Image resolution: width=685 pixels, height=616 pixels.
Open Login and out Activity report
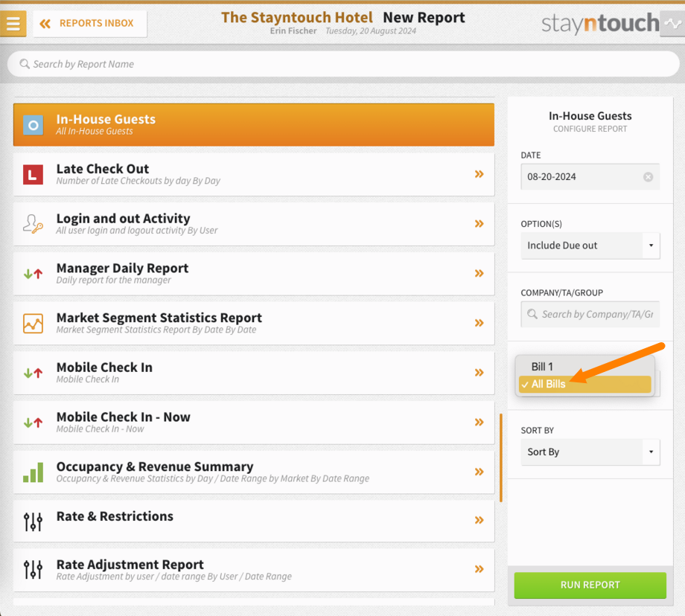[254, 224]
